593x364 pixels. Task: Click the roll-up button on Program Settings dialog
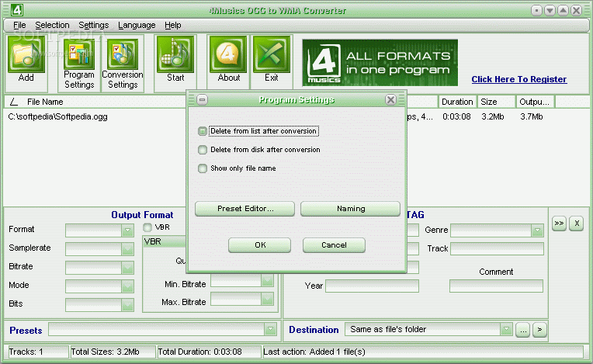pos(203,100)
